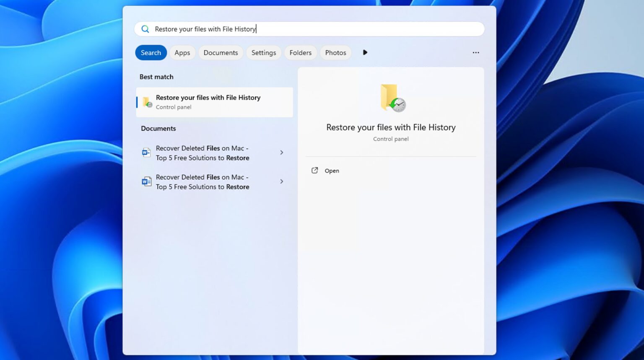Click the magnifying glass search icon

(x=145, y=29)
